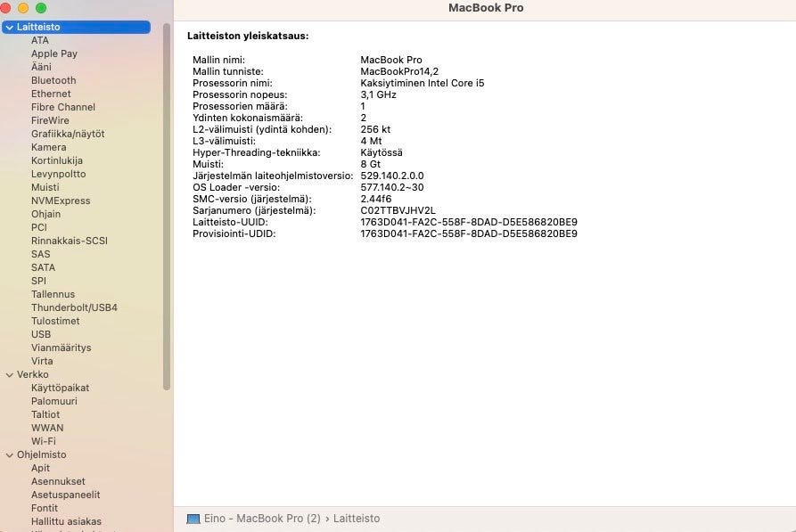Click firmware version 529.140.2.0.0

coord(392,176)
